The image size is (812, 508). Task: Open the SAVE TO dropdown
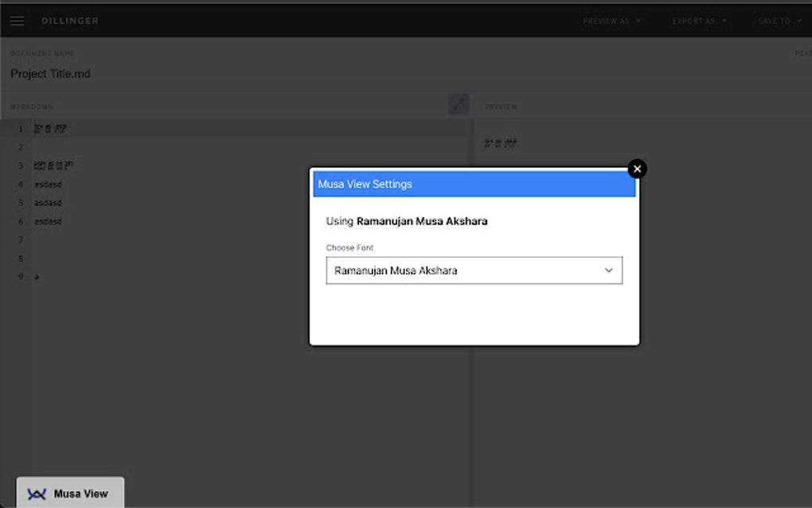point(780,21)
